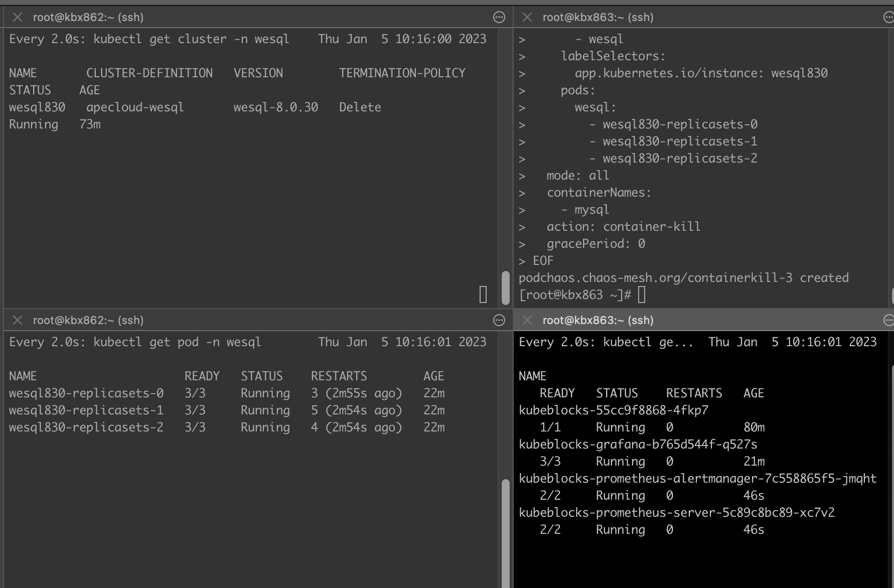Click the 'Delete' termination policy value
This screenshot has height=588, width=894.
point(360,107)
